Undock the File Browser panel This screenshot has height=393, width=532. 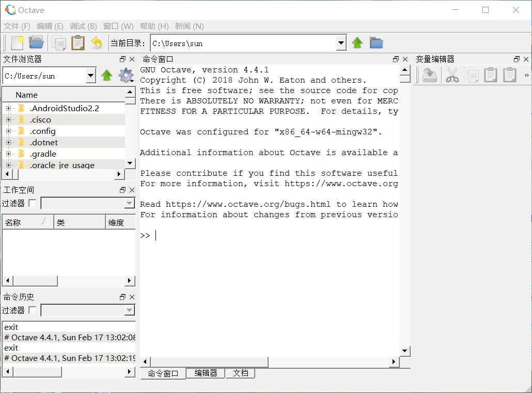pyautogui.click(x=123, y=59)
